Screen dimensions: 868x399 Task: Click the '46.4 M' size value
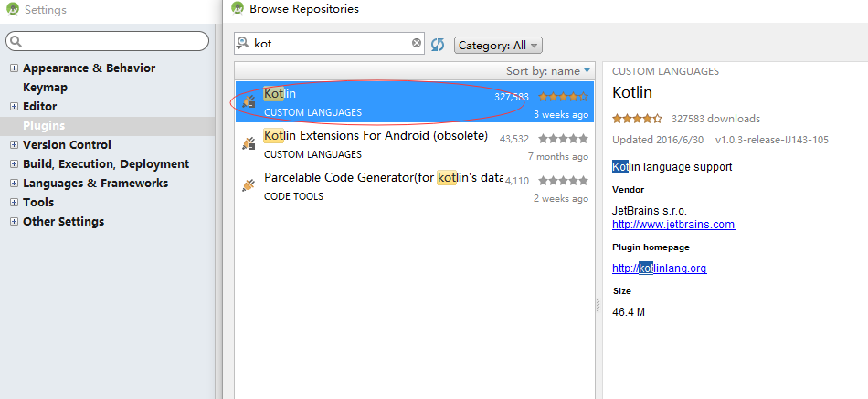[629, 312]
